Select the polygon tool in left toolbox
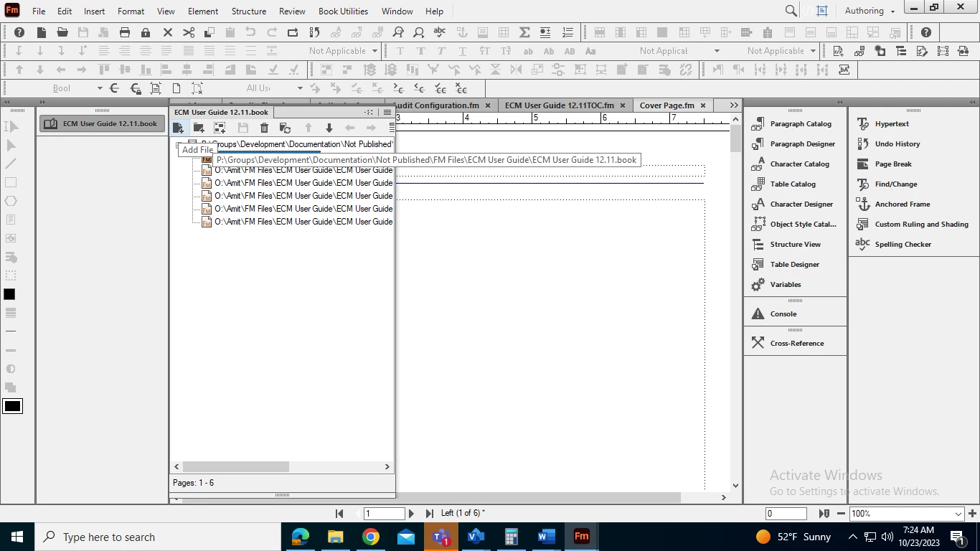The height and width of the screenshot is (551, 980). pos(11,201)
